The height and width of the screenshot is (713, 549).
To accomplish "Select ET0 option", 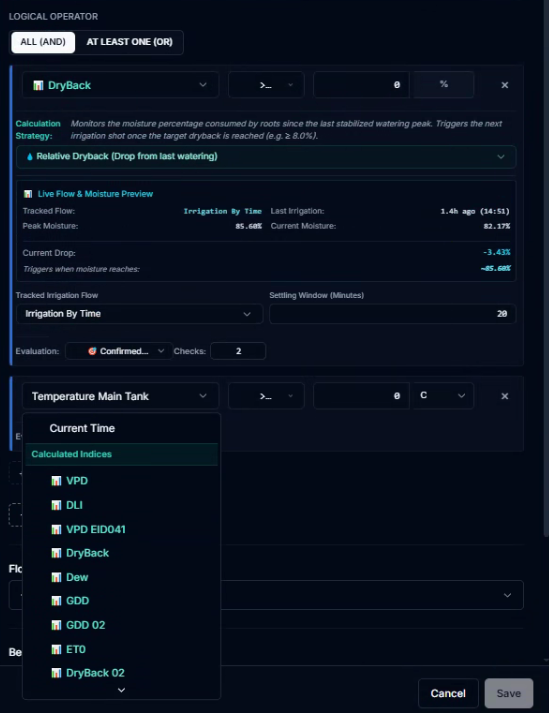I will point(121,649).
